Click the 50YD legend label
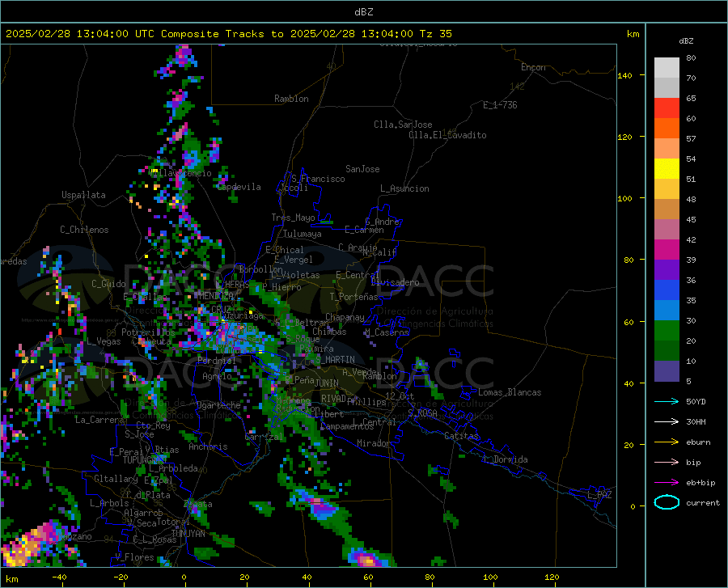Screen dimensions: 728x588 click(696, 401)
